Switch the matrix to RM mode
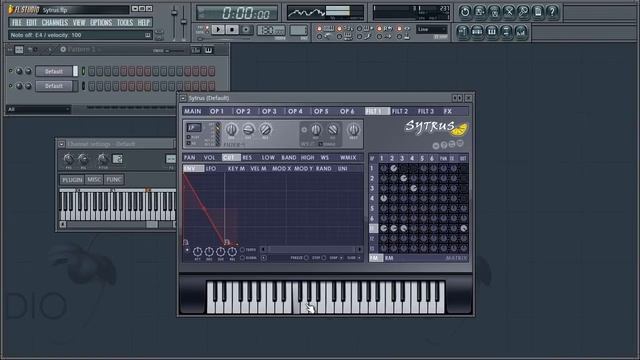 [x=389, y=258]
